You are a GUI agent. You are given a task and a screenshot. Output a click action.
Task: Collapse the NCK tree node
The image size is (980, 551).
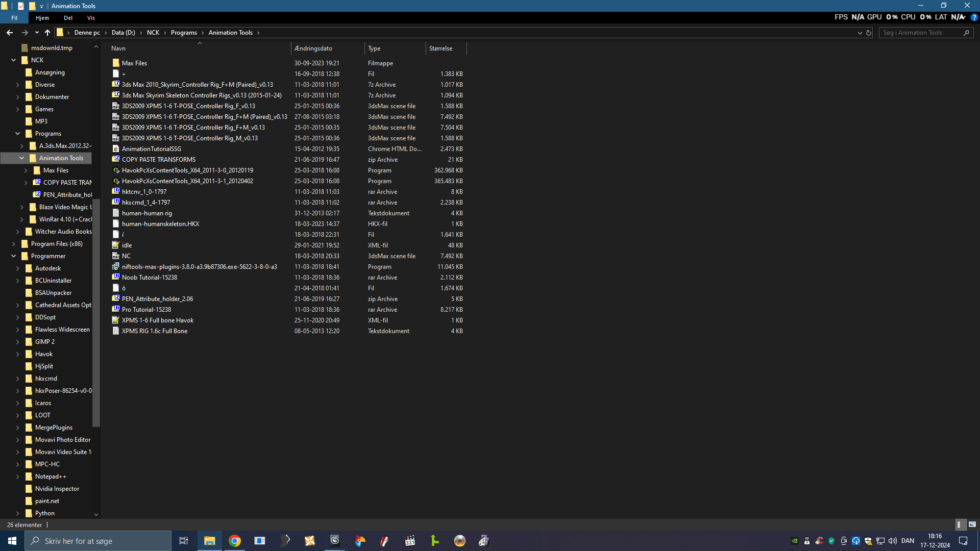pyautogui.click(x=14, y=60)
